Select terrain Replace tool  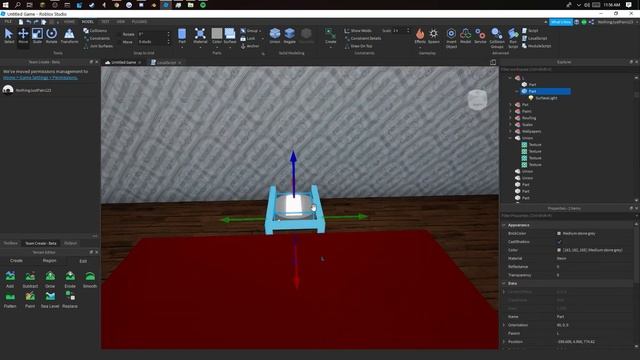(70, 300)
